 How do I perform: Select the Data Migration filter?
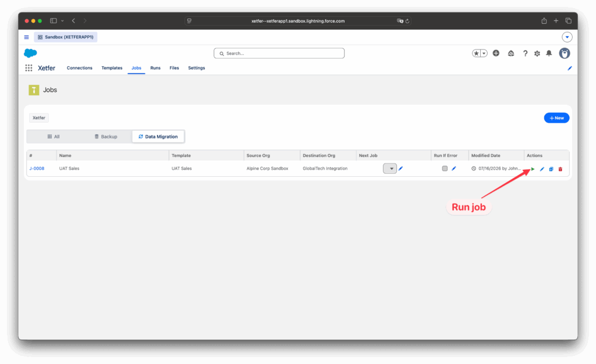coord(158,137)
